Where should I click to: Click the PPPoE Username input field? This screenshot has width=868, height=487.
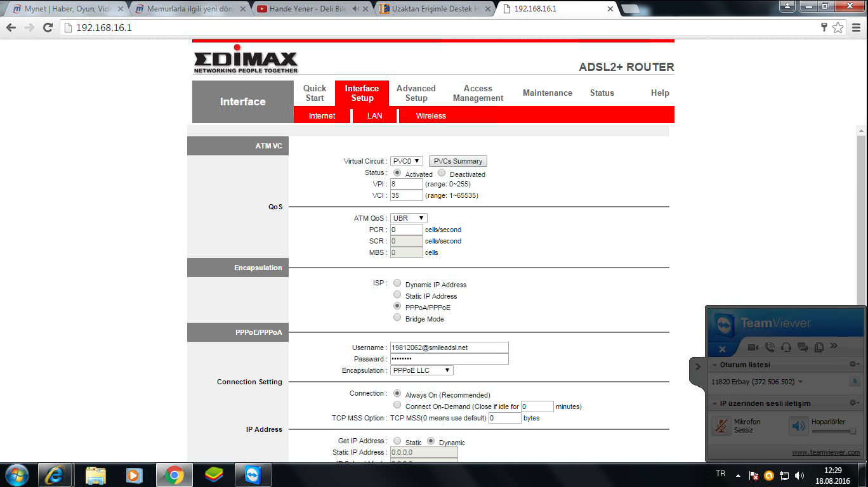[449, 347]
